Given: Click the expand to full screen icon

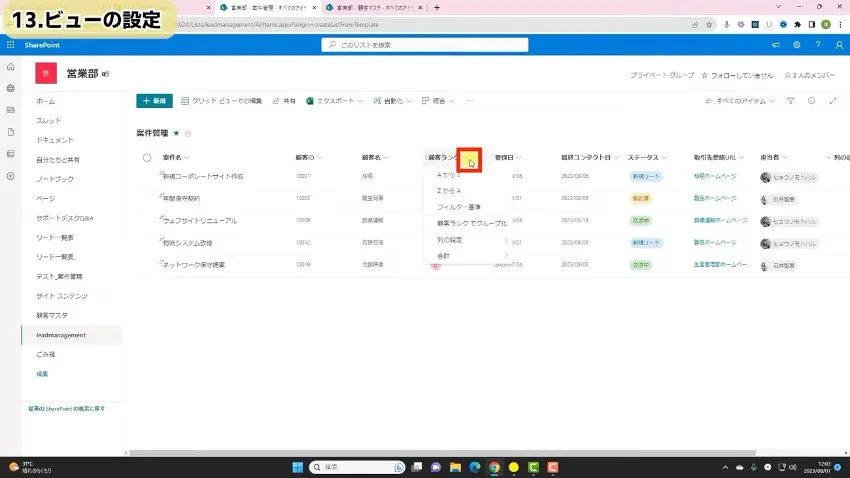Looking at the screenshot, I should coord(832,101).
